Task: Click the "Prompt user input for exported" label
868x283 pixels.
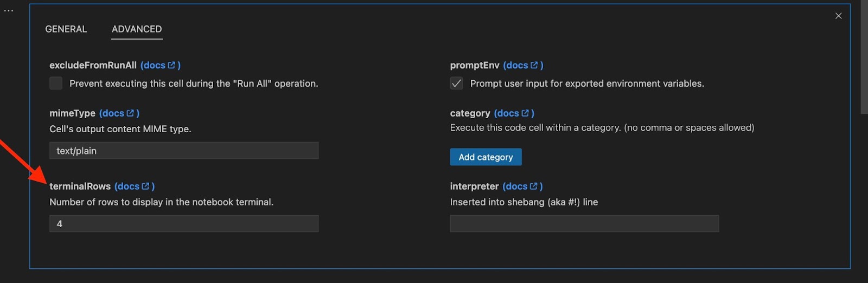Action: (x=587, y=83)
